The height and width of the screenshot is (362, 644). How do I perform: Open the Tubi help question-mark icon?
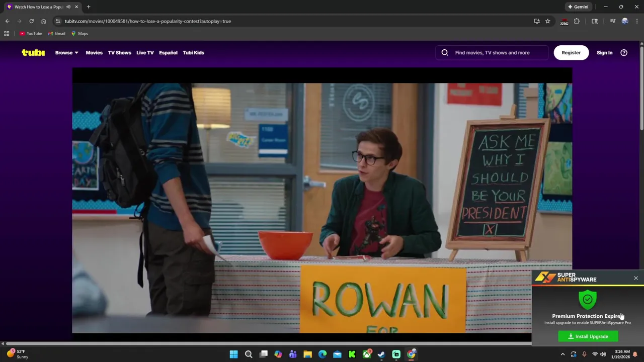coord(624,52)
